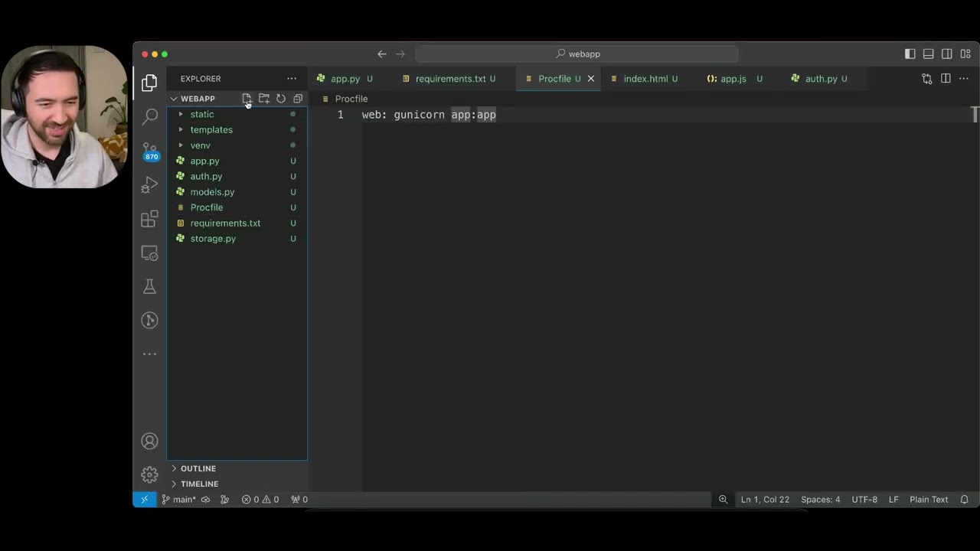The height and width of the screenshot is (551, 980).
Task: Open the Accounts menu
Action: click(149, 441)
